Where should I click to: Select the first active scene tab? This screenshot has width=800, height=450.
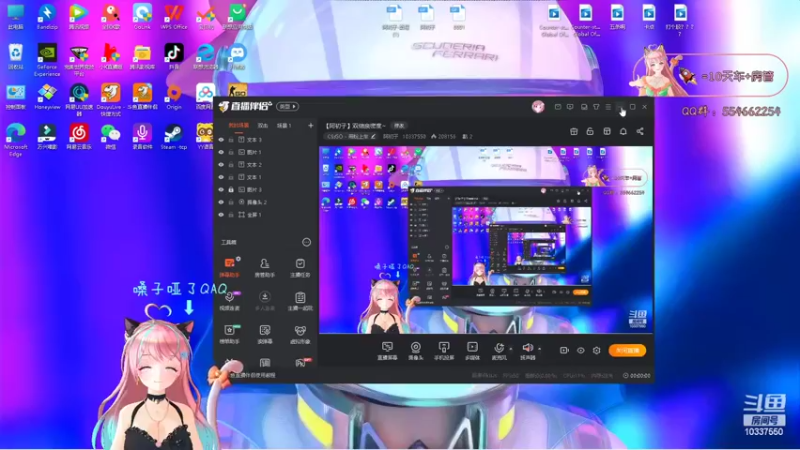[x=238, y=126]
